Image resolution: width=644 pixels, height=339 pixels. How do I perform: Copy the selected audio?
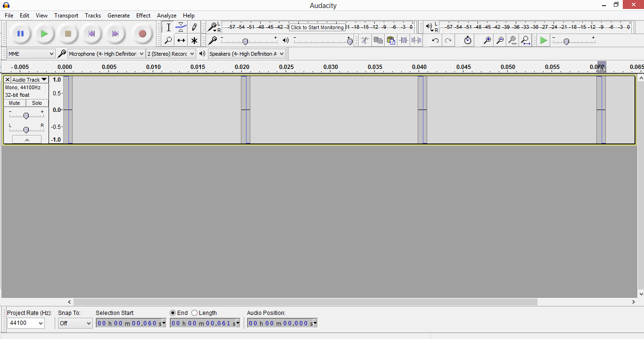[378, 40]
